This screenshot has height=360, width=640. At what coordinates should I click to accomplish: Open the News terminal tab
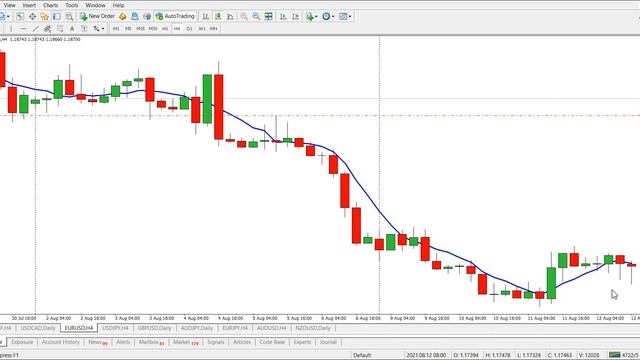tap(98, 342)
